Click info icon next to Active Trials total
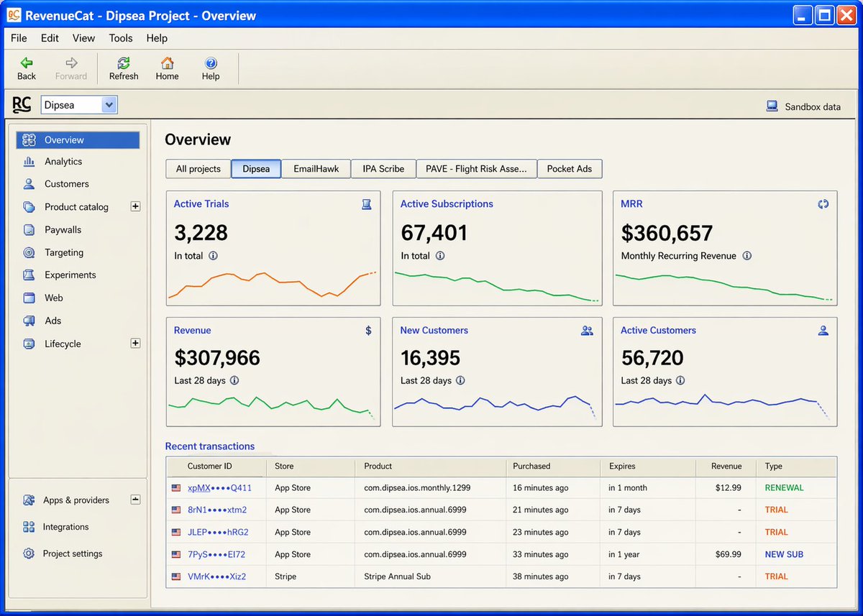Image resolution: width=863 pixels, height=616 pixels. 214,256
